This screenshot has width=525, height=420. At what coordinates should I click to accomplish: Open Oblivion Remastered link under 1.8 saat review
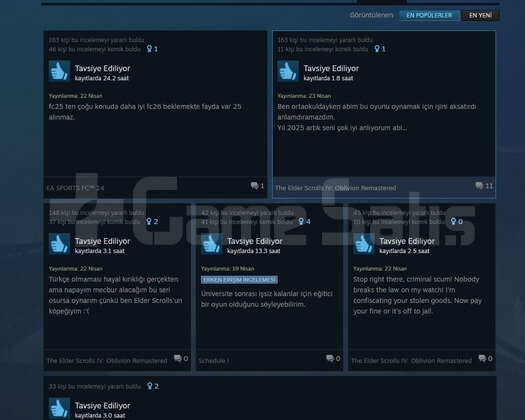pos(335,188)
